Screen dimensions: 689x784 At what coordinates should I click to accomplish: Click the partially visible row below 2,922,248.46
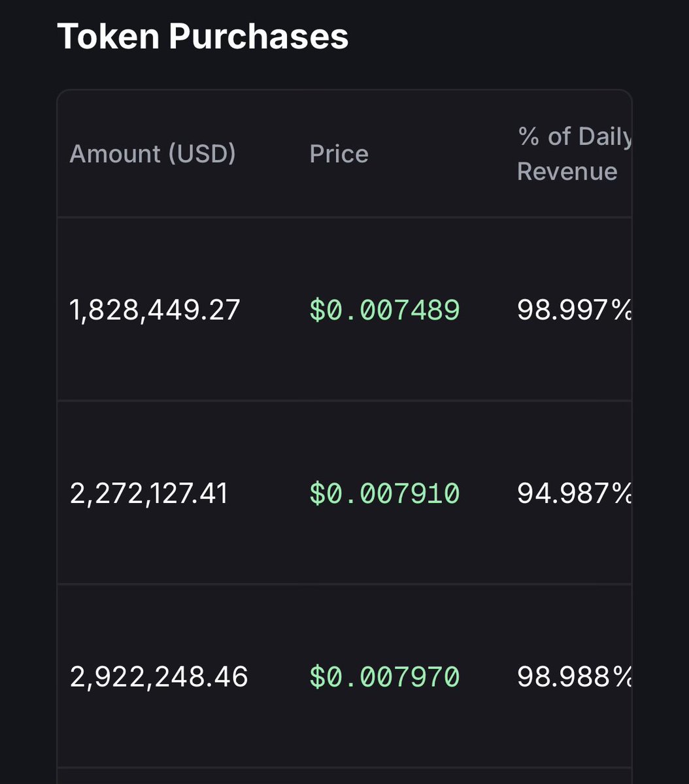coord(344,776)
